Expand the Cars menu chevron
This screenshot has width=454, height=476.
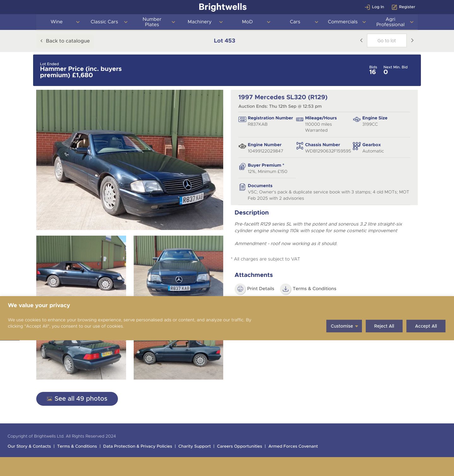(x=317, y=22)
